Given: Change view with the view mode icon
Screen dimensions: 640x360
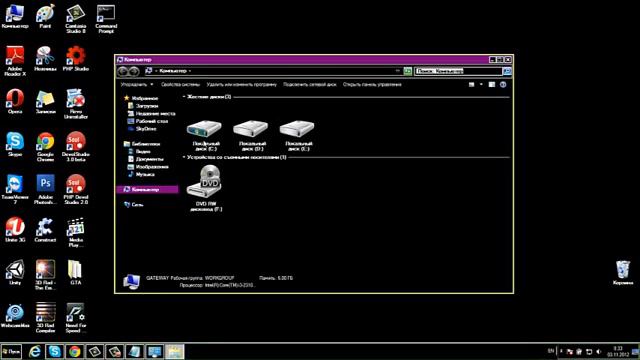Looking at the screenshot, I should (471, 84).
